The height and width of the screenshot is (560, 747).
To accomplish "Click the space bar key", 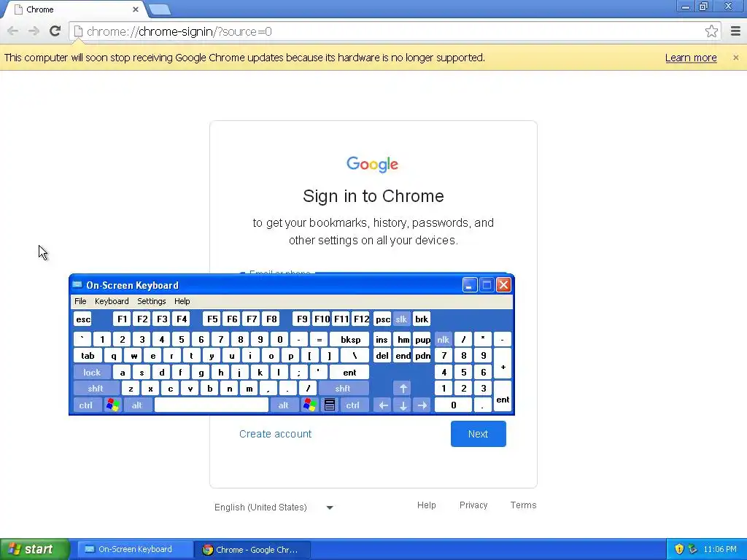I will point(212,405).
